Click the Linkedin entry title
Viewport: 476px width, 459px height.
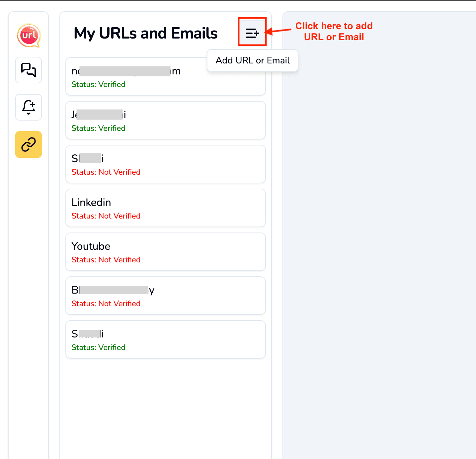pos(91,202)
